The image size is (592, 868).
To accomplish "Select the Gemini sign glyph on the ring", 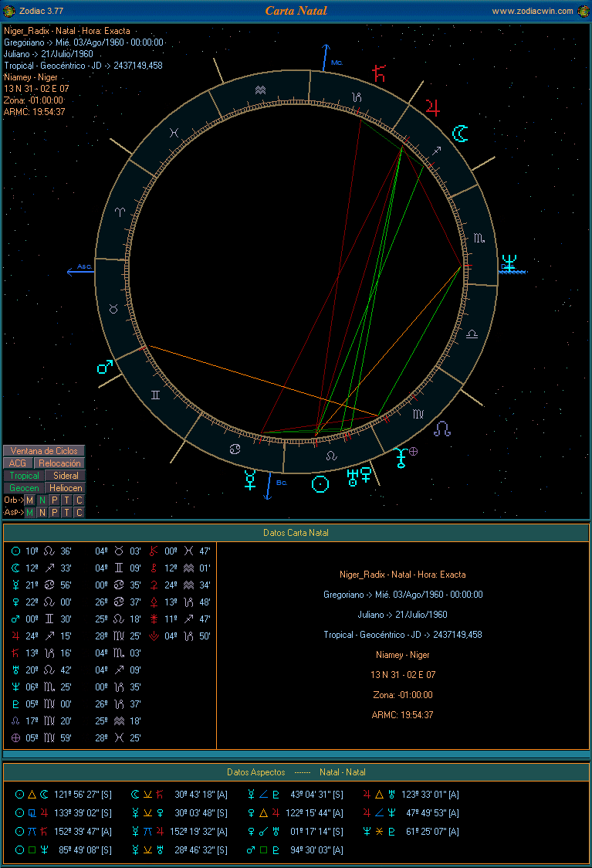I will 155,395.
